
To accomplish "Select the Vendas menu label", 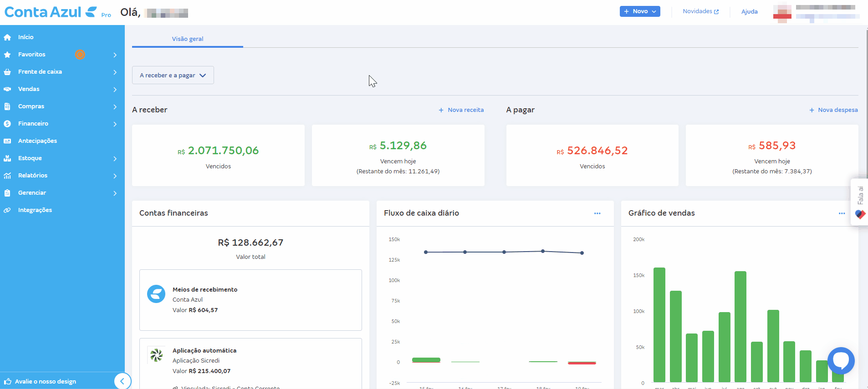I will click(x=29, y=89).
